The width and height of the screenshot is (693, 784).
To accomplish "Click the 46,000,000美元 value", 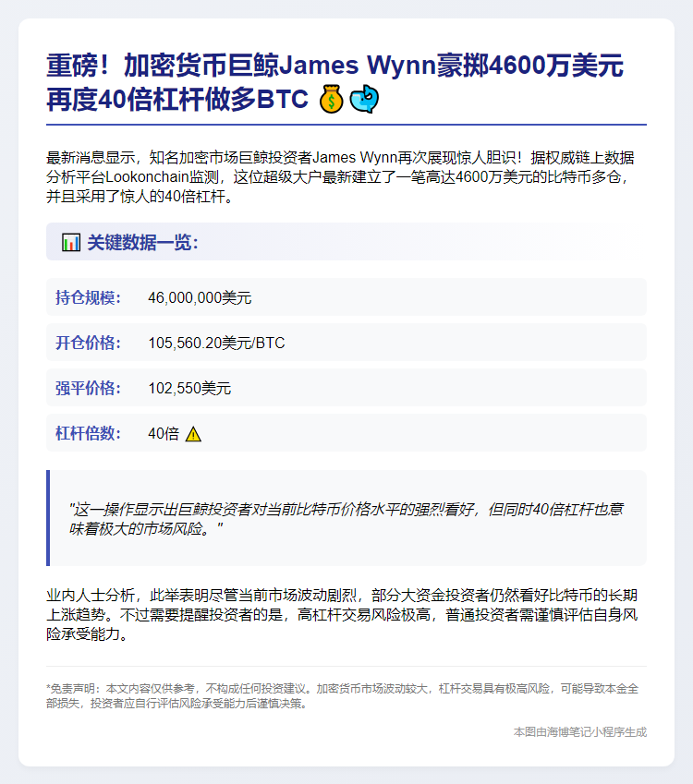I will [200, 297].
